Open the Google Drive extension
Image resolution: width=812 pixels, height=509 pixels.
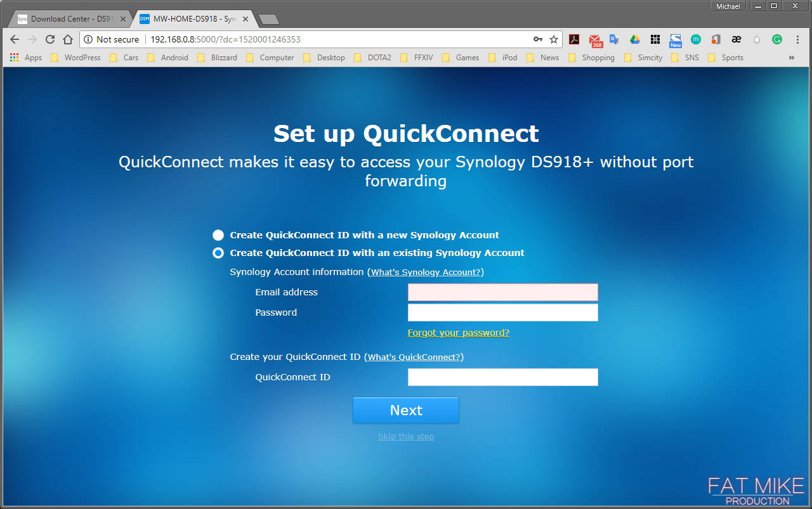tap(634, 39)
